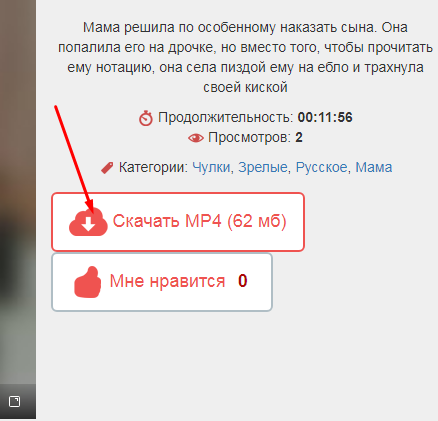The image size is (438, 421).
Task: Click the blurred video player area
Action: [x=18, y=192]
